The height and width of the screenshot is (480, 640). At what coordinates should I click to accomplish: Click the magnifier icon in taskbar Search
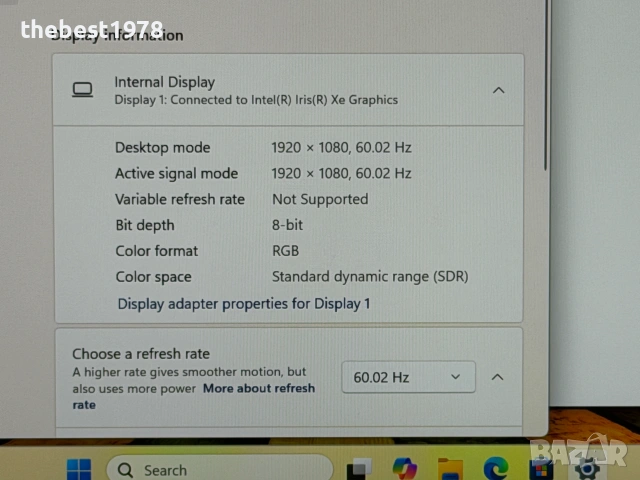pyautogui.click(x=125, y=470)
